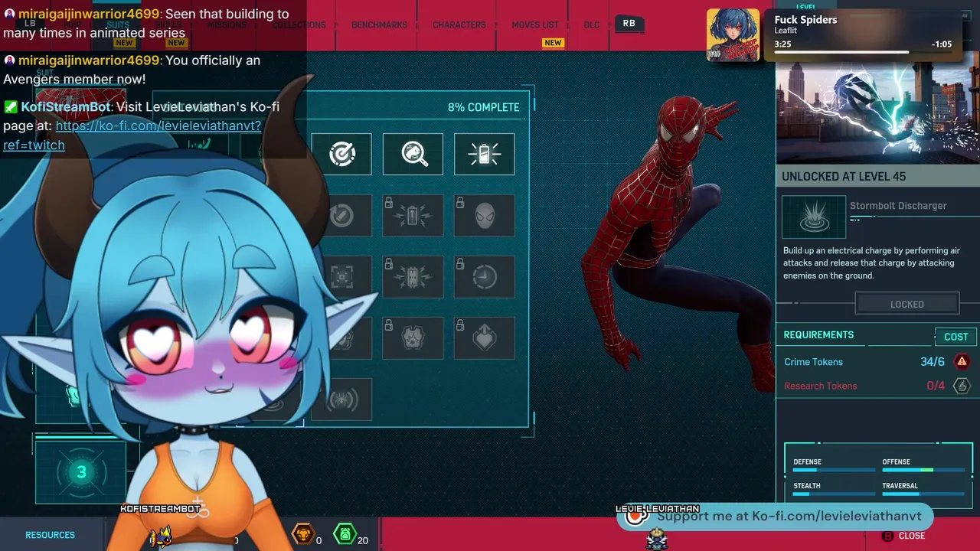The image size is (980, 551).
Task: Click the Support me at Ko-fi banner
Action: [776, 517]
